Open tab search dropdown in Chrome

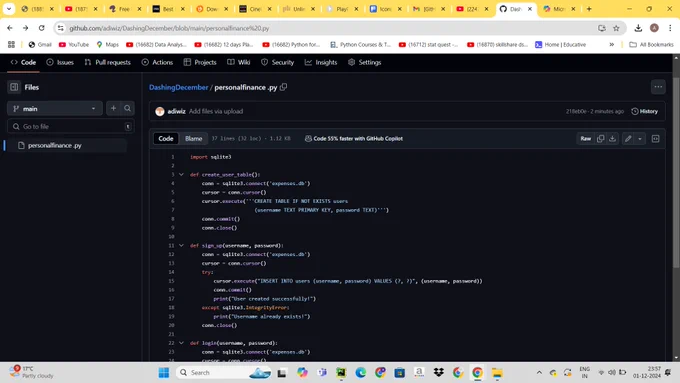9,9
